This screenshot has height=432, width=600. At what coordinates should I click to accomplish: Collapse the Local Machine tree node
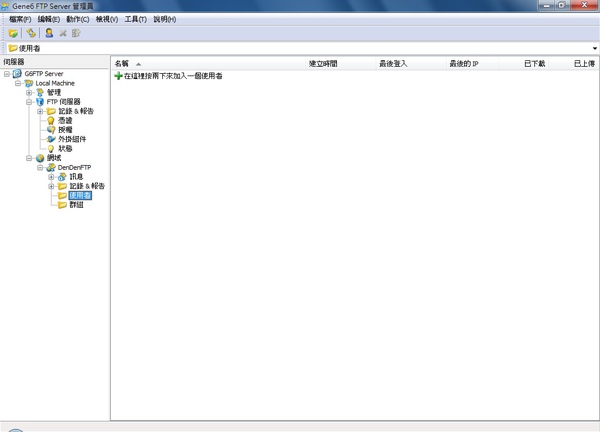coord(18,83)
